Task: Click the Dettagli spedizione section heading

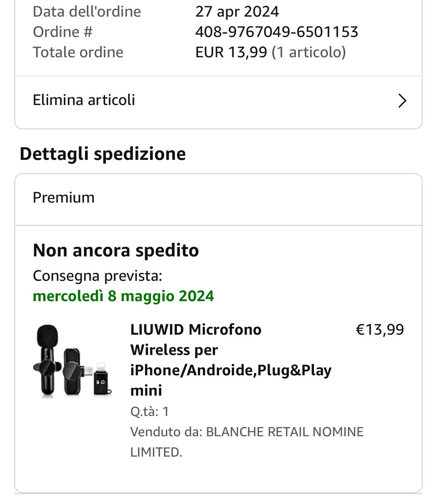Action: pos(102,154)
